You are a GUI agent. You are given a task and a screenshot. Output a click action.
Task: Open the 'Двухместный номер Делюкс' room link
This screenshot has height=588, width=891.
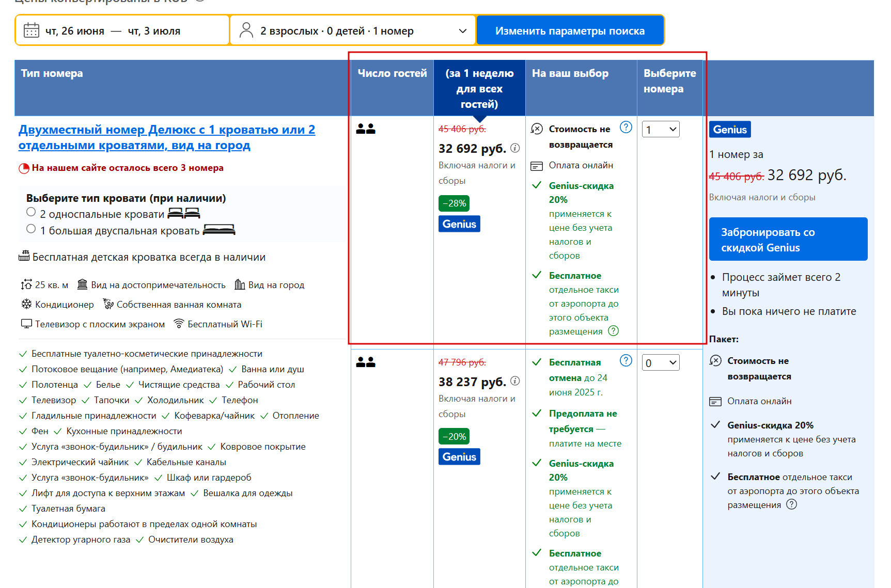(x=167, y=137)
